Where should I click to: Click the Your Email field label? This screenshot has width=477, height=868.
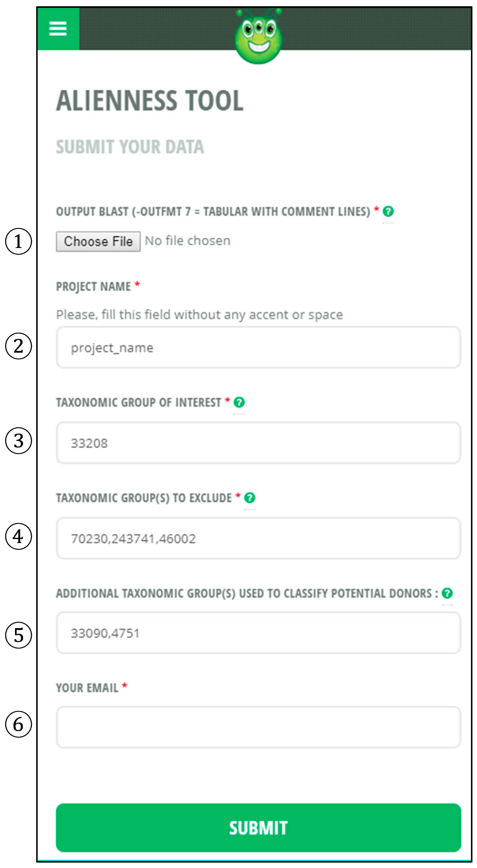click(x=87, y=688)
